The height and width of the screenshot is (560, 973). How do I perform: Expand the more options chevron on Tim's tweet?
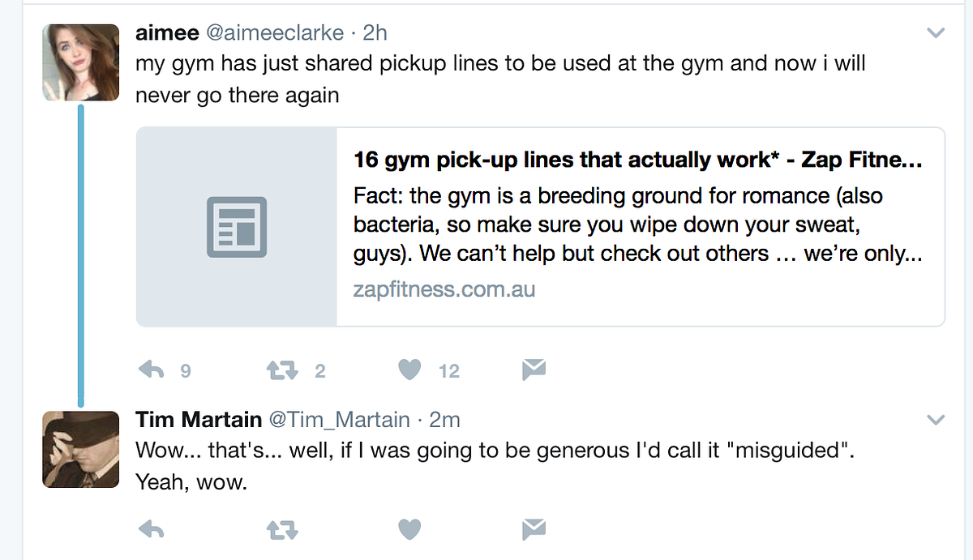[936, 420]
